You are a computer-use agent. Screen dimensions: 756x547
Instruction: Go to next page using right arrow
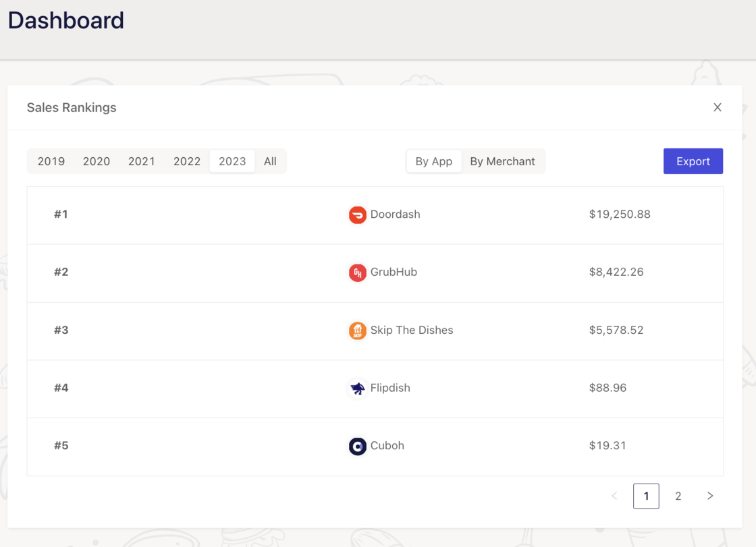(x=710, y=496)
